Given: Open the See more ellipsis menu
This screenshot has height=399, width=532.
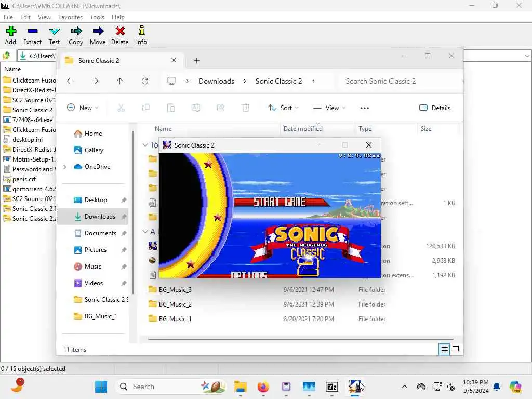Looking at the screenshot, I should click(x=364, y=108).
